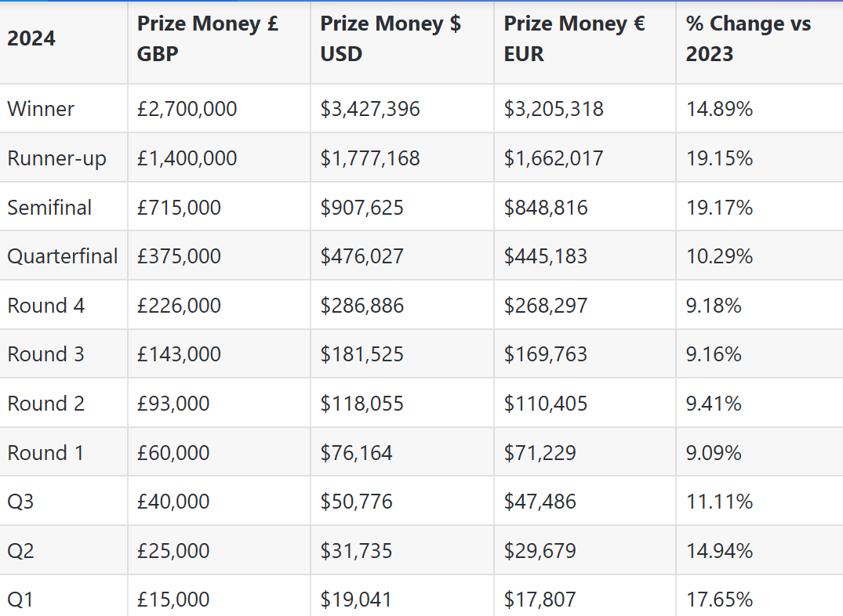Select the 11.11% Q3 change cell
This screenshot has width=843, height=616.
[x=719, y=502]
